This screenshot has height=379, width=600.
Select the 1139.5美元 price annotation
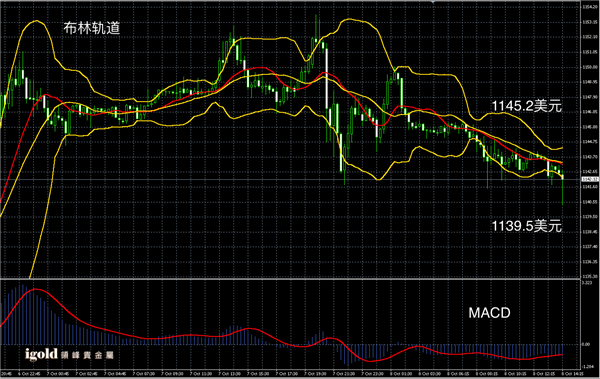527,226
